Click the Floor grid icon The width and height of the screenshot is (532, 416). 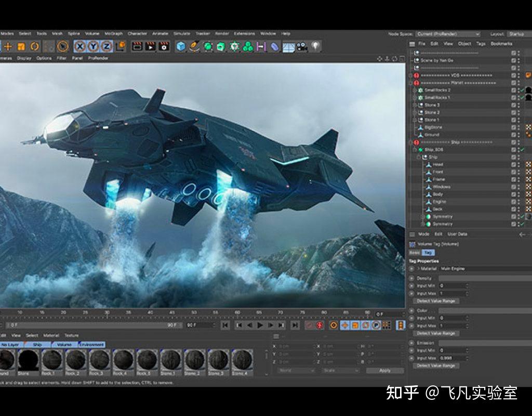(x=288, y=47)
